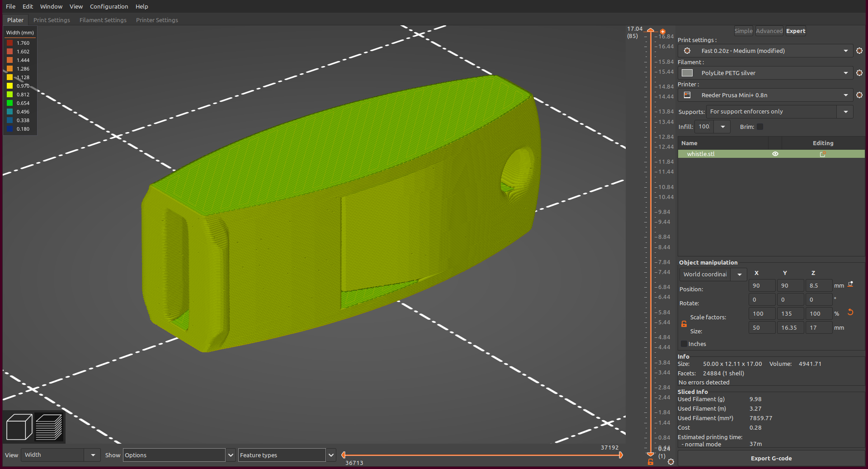Add a color change marker with the plus icon
Image resolution: width=868 pixels, height=469 pixels.
pos(662,32)
